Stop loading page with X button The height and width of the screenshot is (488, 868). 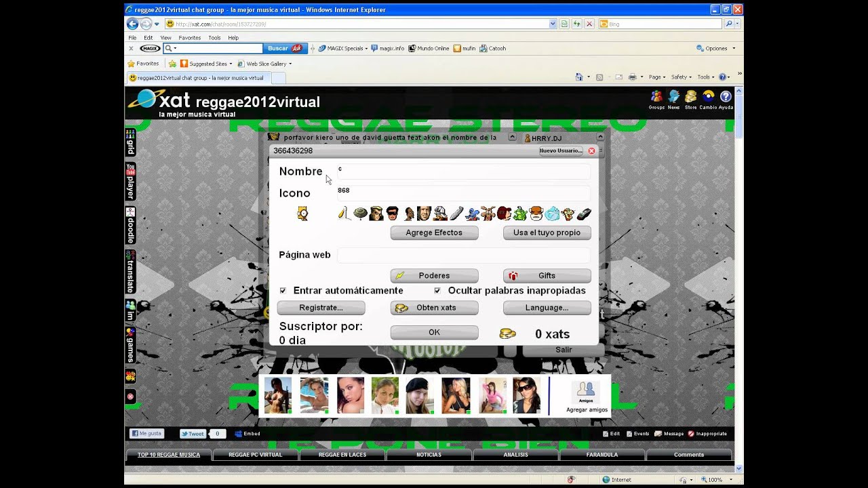click(589, 24)
